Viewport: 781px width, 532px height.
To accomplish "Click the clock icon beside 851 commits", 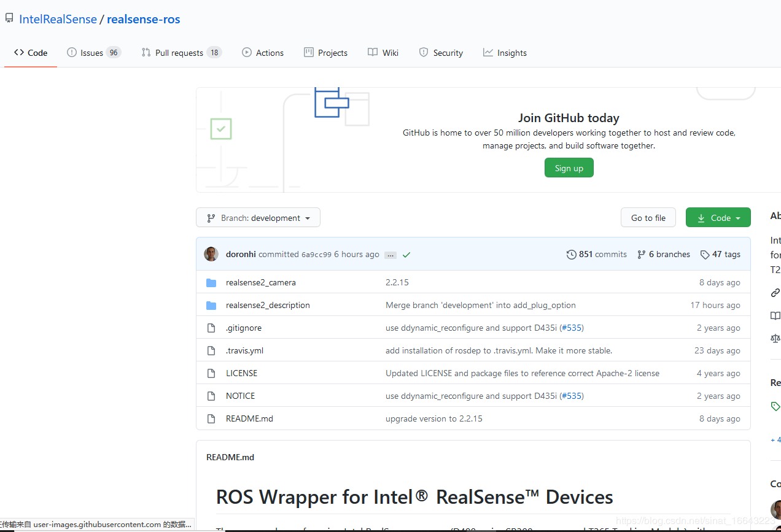I will pos(572,254).
